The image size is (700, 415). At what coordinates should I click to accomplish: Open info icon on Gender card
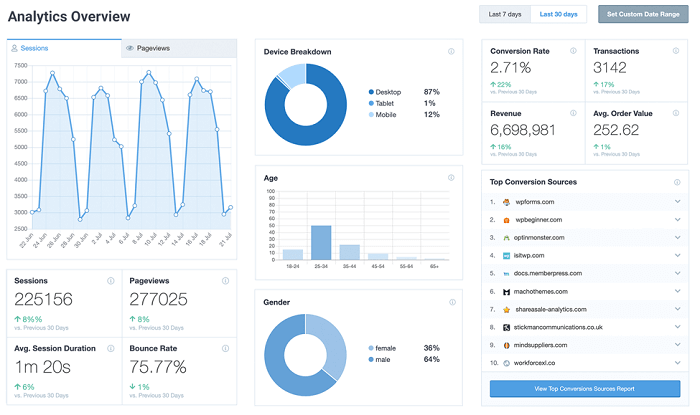pos(452,302)
